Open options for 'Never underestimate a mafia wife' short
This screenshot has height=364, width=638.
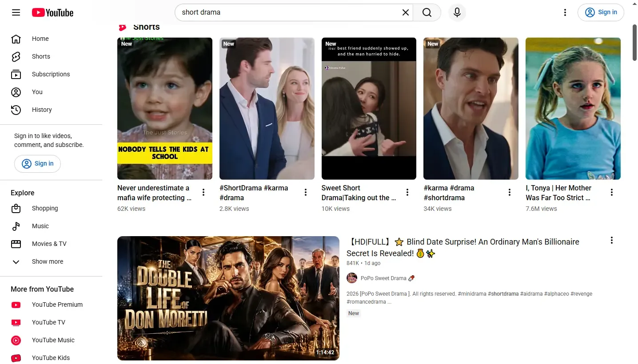(x=203, y=192)
